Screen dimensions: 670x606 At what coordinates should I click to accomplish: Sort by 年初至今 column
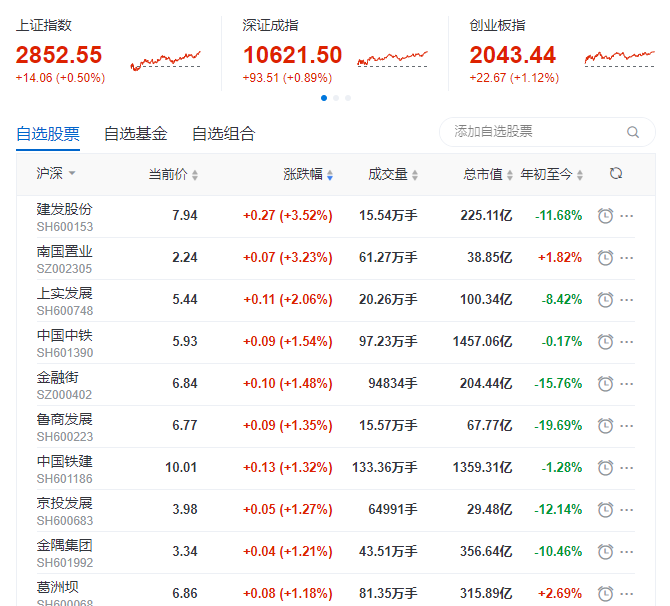pos(552,174)
